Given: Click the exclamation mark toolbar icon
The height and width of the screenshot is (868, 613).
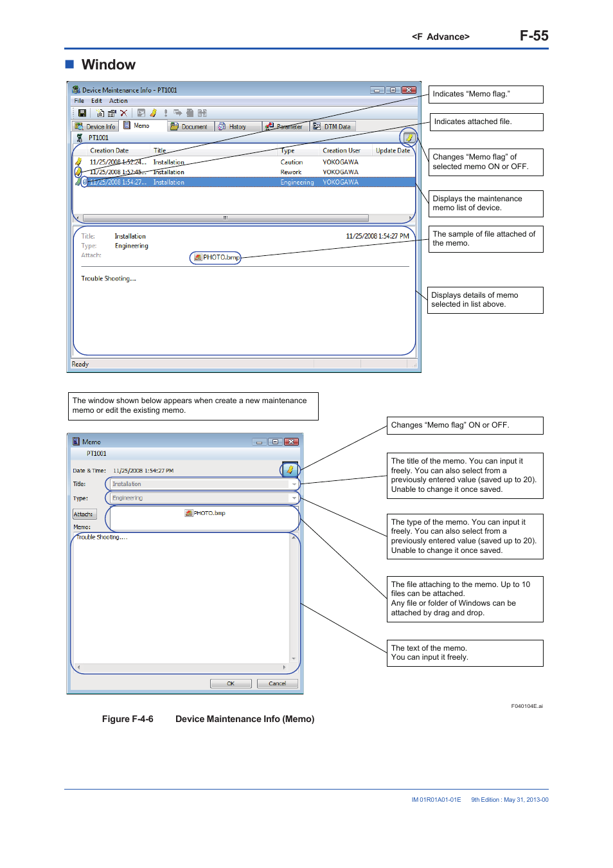Looking at the screenshot, I should point(166,113).
